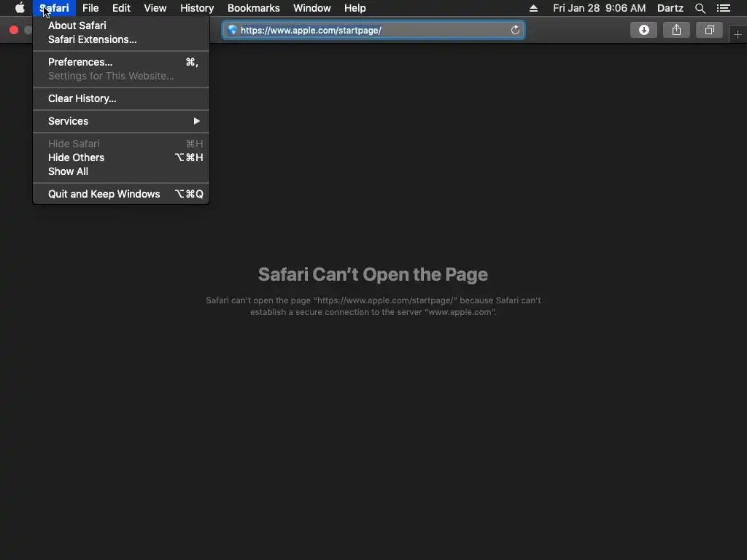Expand the Services submenu
The height and width of the screenshot is (560, 747).
(x=121, y=121)
